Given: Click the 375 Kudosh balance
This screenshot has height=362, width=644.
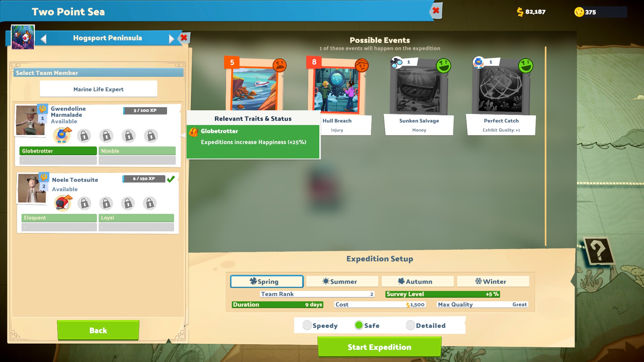Looking at the screenshot, I should pyautogui.click(x=590, y=12).
